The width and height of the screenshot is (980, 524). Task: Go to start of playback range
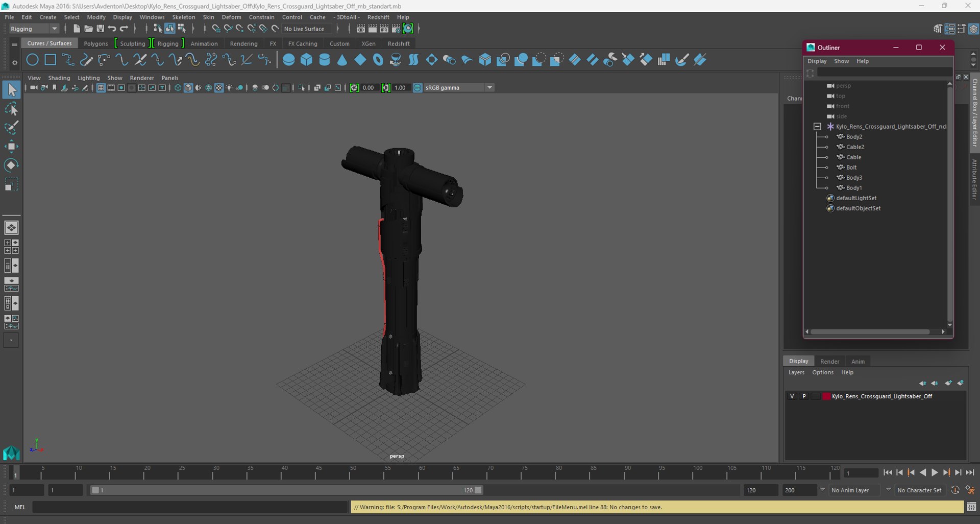(888, 473)
